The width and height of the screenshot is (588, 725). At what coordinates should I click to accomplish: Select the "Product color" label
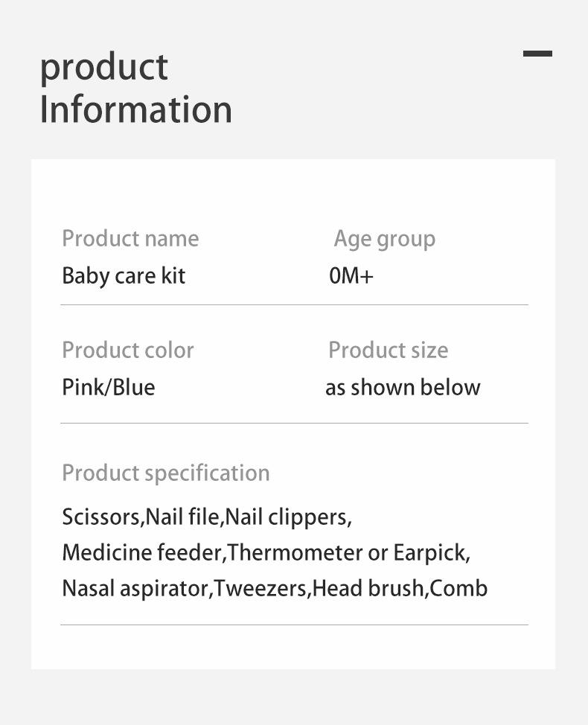127,351
